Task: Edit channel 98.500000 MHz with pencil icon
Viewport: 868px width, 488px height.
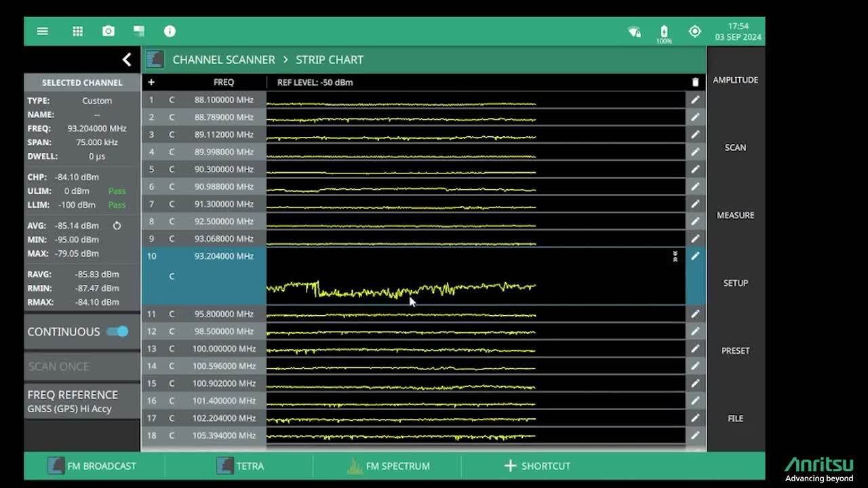Action: click(x=695, y=331)
